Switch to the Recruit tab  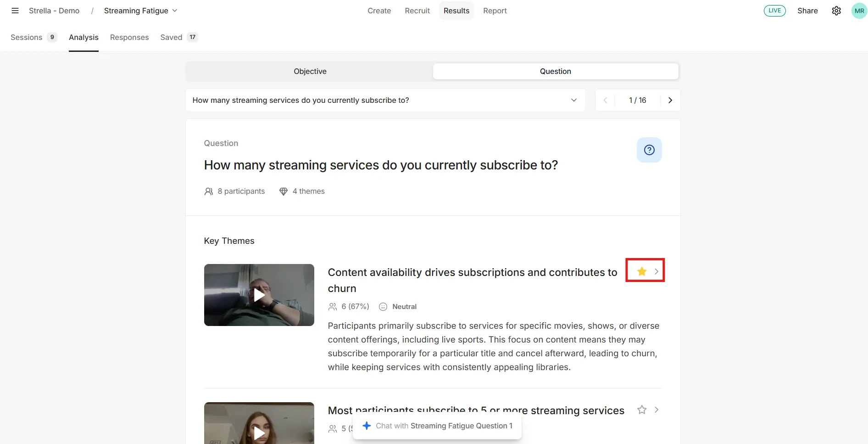pos(417,11)
